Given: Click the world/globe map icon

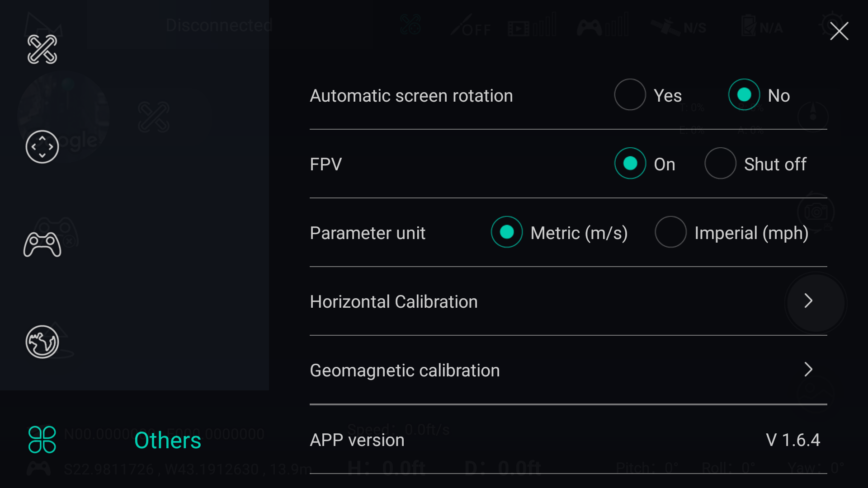Looking at the screenshot, I should click(42, 342).
